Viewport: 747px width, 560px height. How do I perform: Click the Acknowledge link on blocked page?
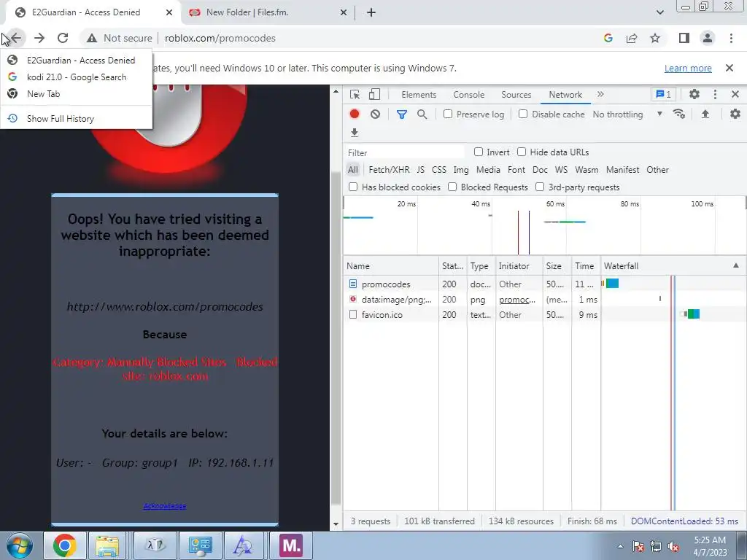(x=164, y=506)
